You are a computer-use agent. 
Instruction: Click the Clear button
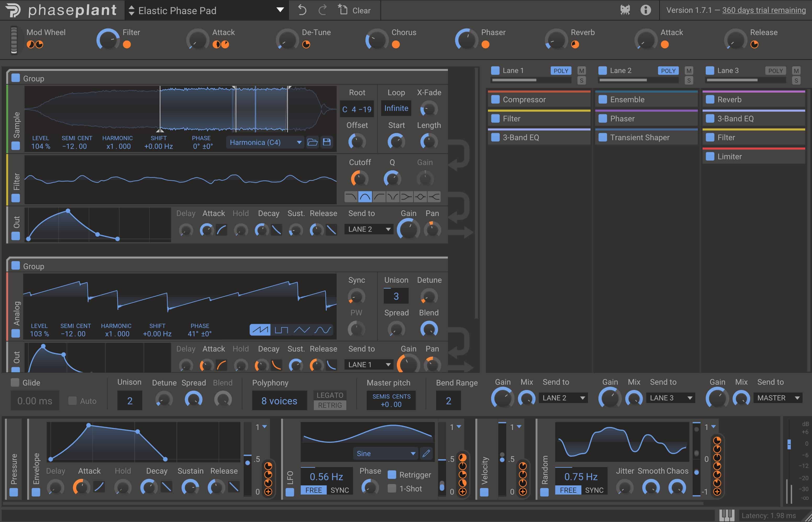click(354, 10)
